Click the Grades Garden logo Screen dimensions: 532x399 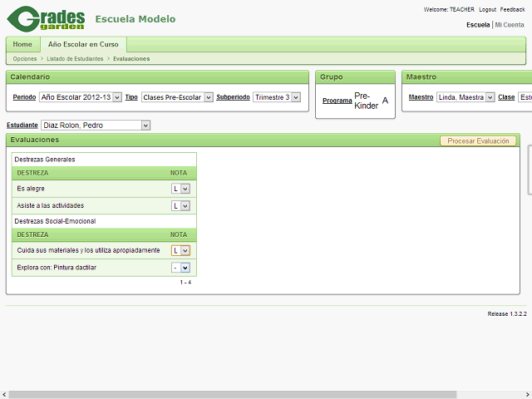[x=46, y=19]
